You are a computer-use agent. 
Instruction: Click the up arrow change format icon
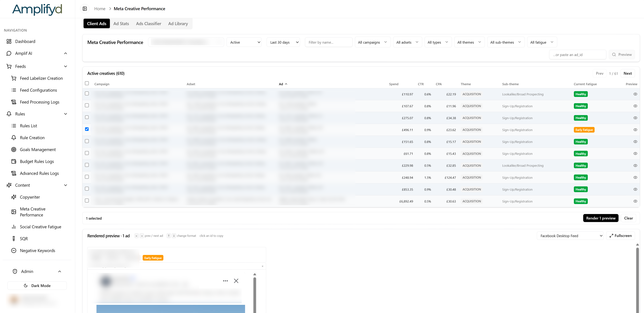click(x=169, y=236)
